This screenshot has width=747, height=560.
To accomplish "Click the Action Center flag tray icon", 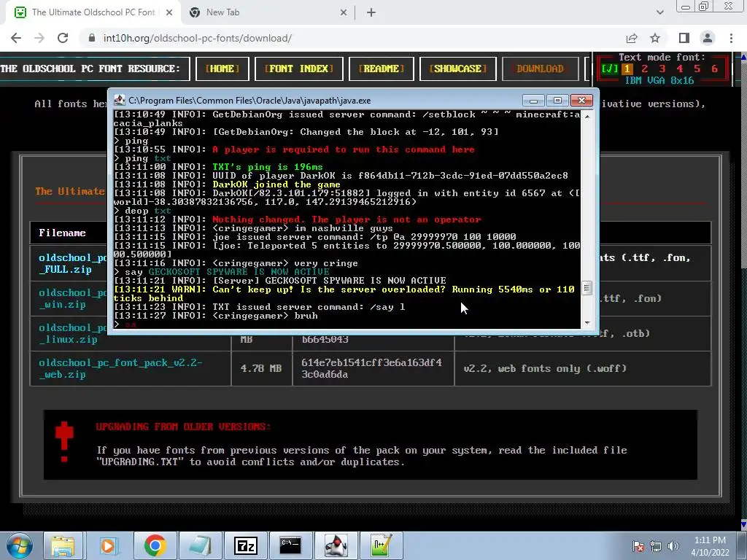I will pos(638,546).
